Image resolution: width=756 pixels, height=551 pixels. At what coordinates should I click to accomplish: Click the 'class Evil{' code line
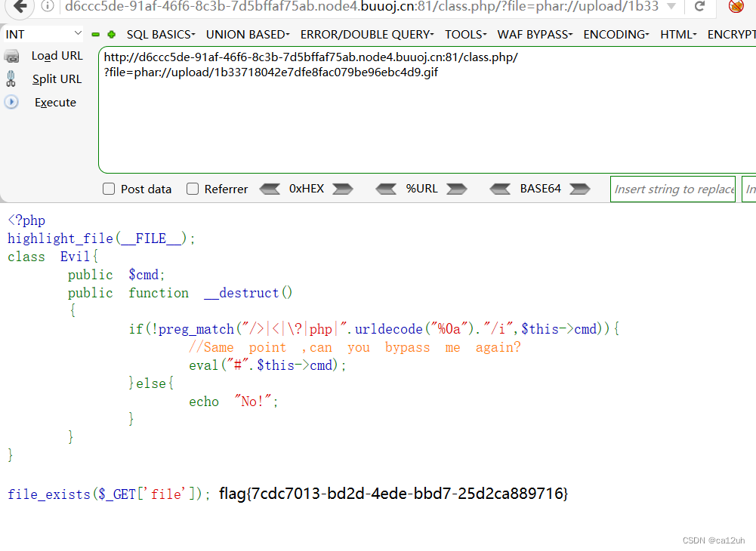[x=53, y=257]
